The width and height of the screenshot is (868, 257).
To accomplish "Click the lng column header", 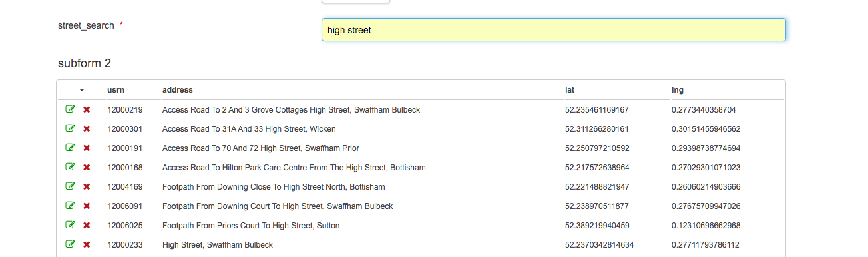I will coord(678,90).
